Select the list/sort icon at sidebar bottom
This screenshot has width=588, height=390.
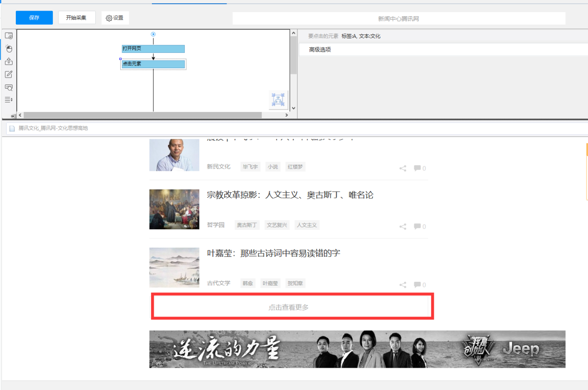point(8,99)
